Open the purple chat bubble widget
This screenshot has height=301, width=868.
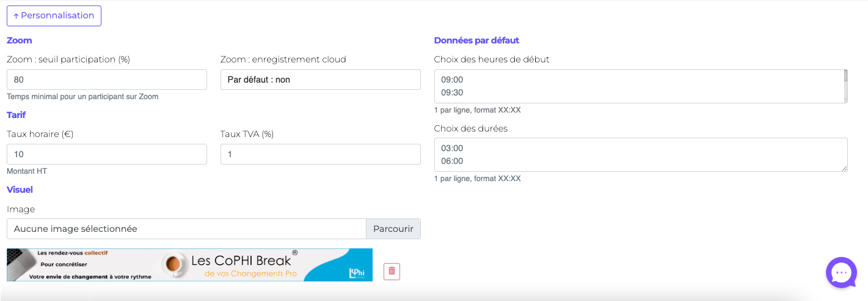pos(841,272)
